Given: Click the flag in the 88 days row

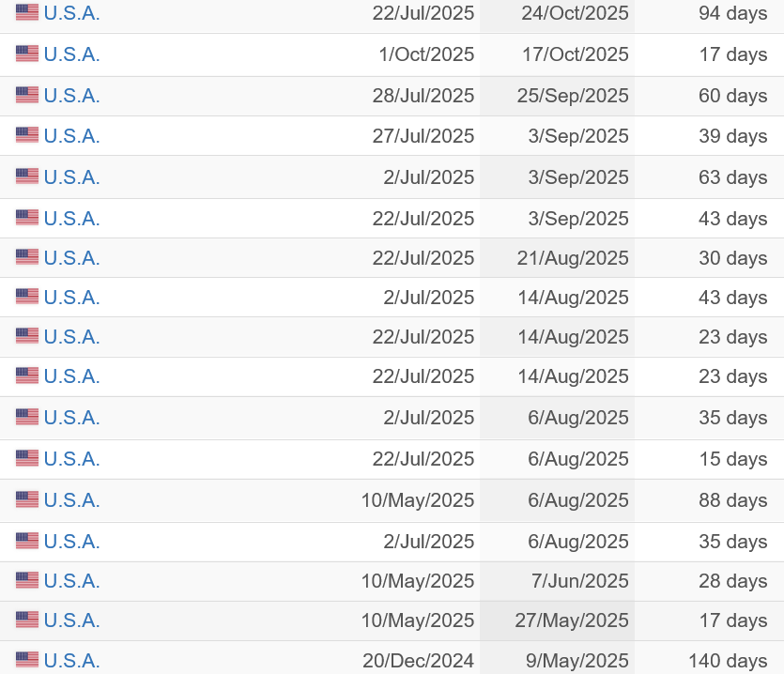Looking at the screenshot, I should (x=27, y=500).
